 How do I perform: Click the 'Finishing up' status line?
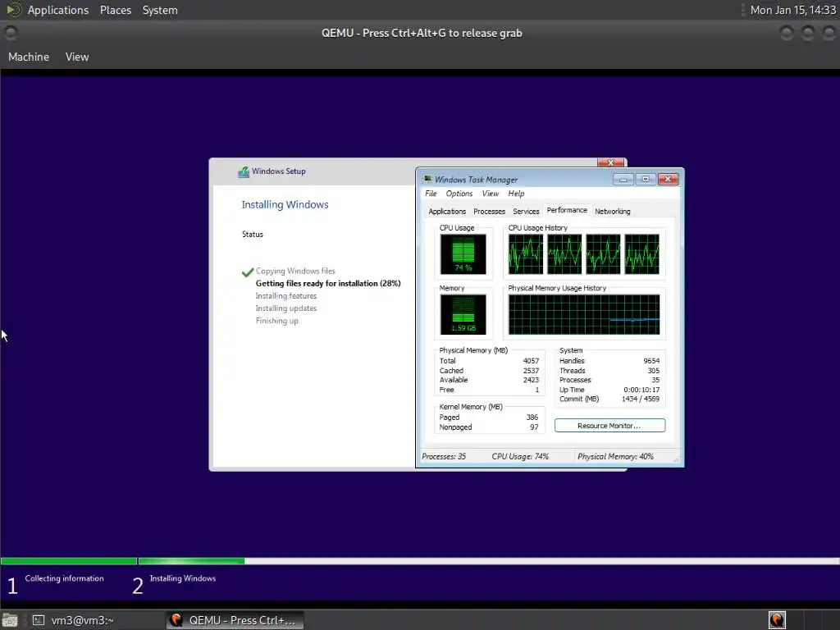[x=277, y=321]
